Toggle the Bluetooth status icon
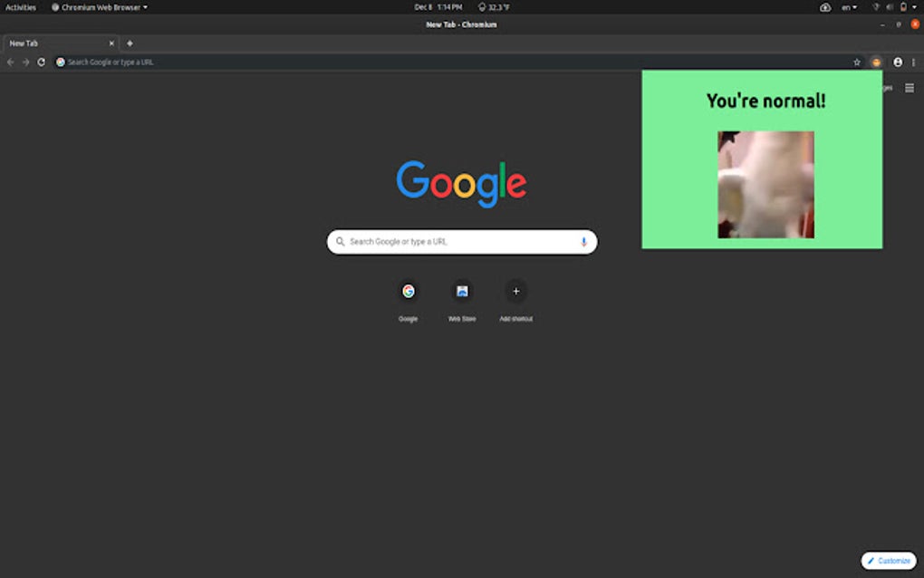 coord(875,6)
